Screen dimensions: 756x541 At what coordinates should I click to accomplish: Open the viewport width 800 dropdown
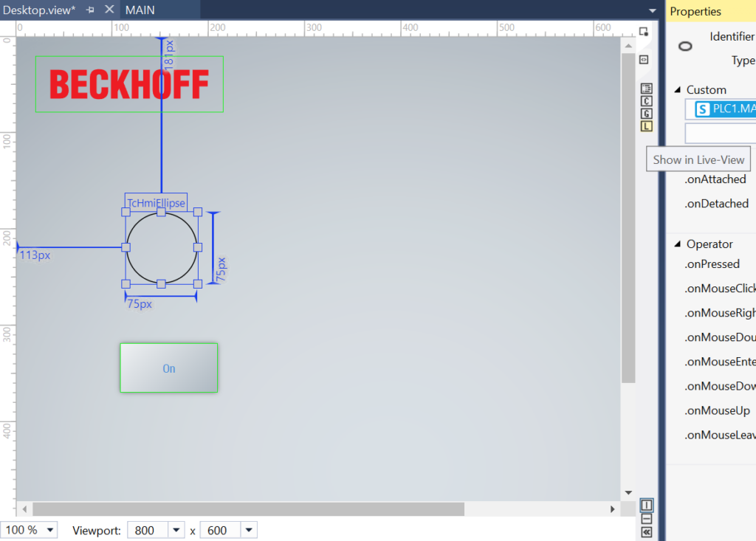click(176, 531)
